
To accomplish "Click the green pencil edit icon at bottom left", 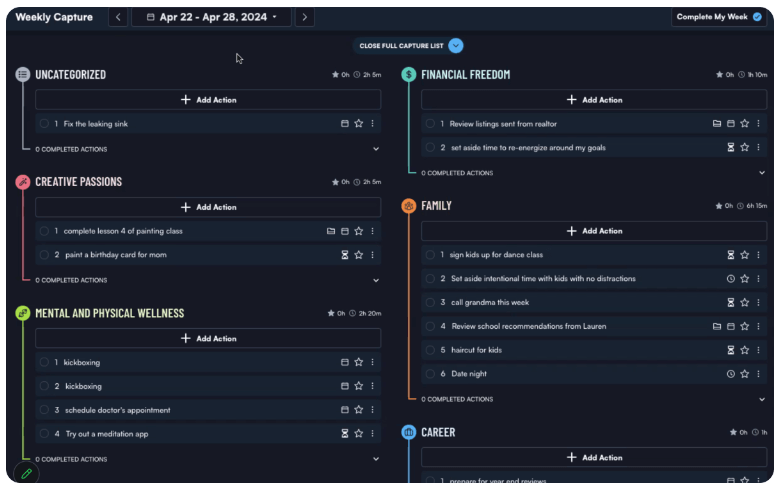I will coord(26,473).
